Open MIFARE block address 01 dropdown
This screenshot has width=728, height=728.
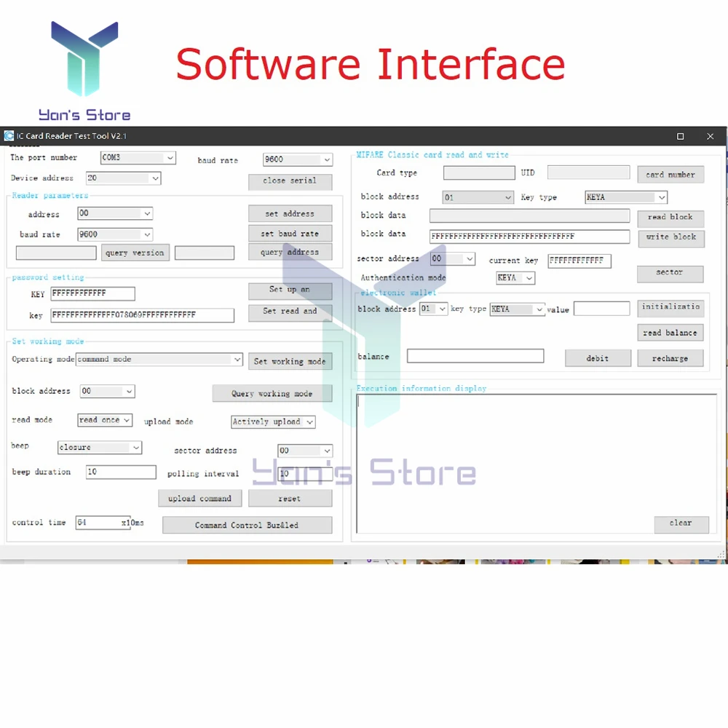point(478,197)
